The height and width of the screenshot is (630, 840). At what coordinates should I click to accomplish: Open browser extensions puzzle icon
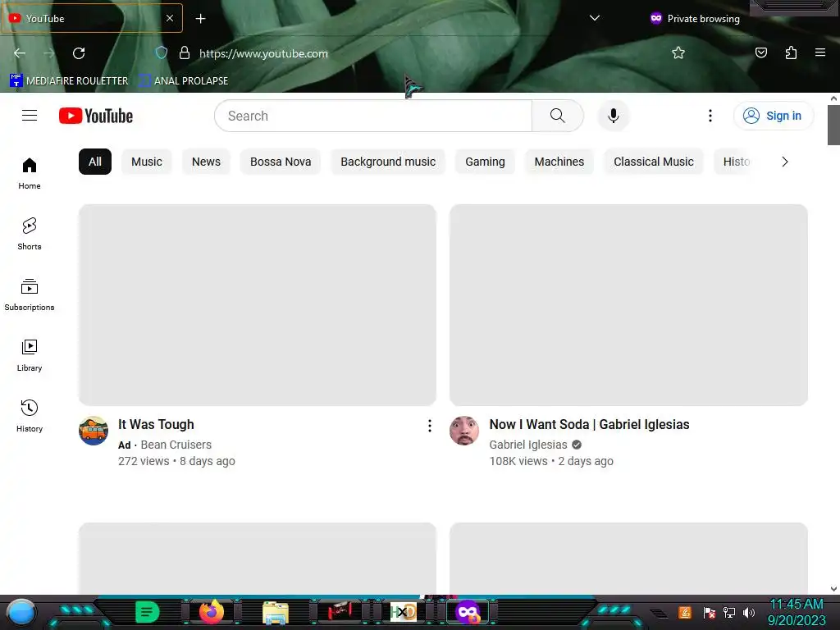(792, 52)
